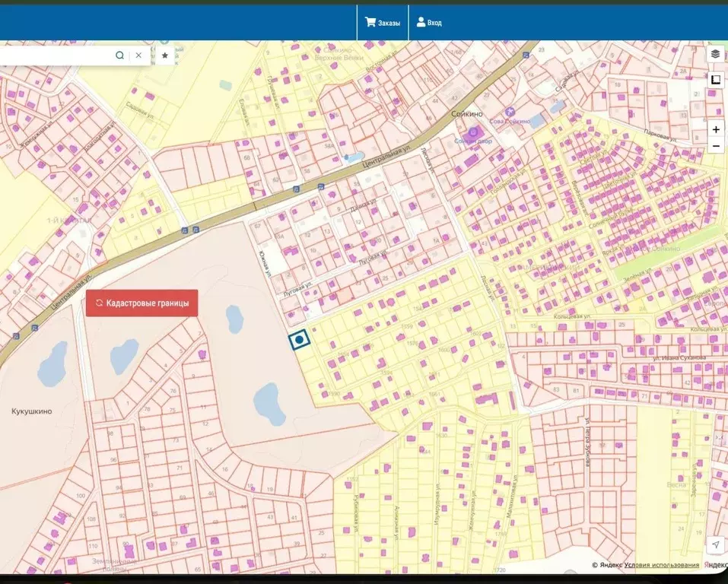Click the Сойкин двор purple marker
The image size is (728, 584).
click(x=473, y=132)
